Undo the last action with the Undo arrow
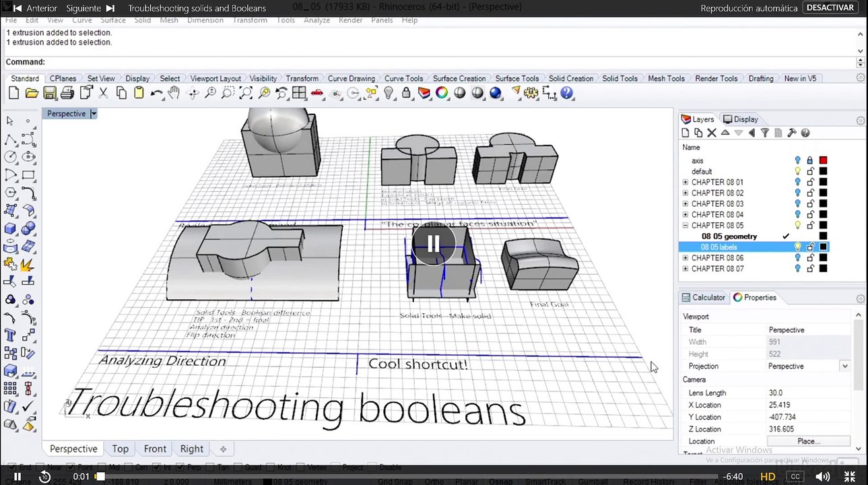 (157, 93)
